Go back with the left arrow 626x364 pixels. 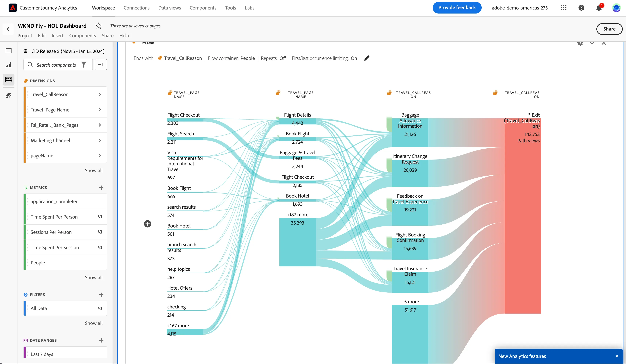[x=8, y=29]
